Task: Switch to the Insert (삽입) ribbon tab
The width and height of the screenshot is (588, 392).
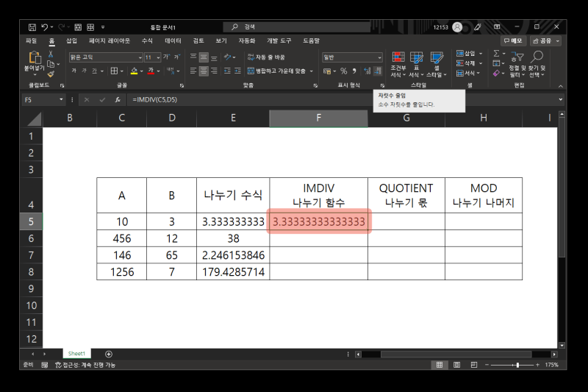Action: point(71,40)
